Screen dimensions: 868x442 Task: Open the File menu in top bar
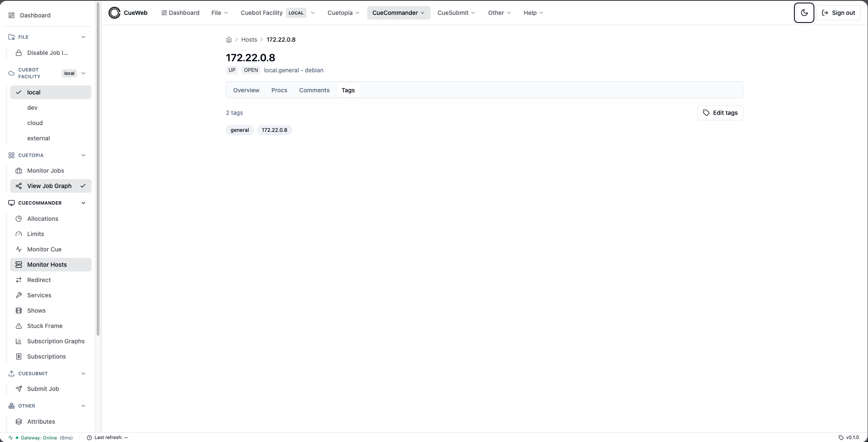tap(220, 13)
